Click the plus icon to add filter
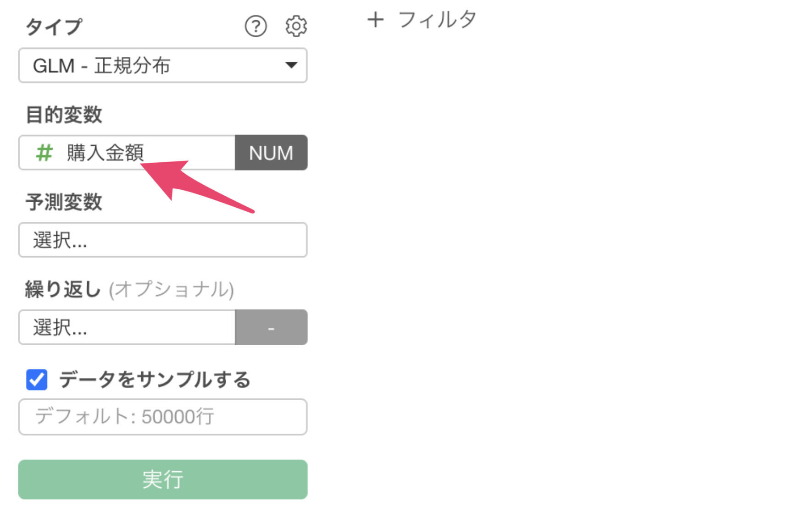Viewport: 812px width, 529px height. pos(375,20)
